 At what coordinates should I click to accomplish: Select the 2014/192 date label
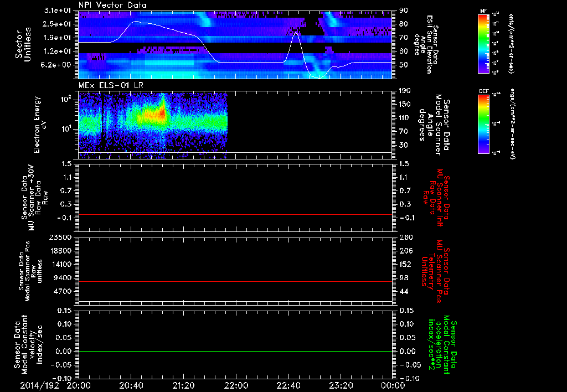(x=39, y=385)
